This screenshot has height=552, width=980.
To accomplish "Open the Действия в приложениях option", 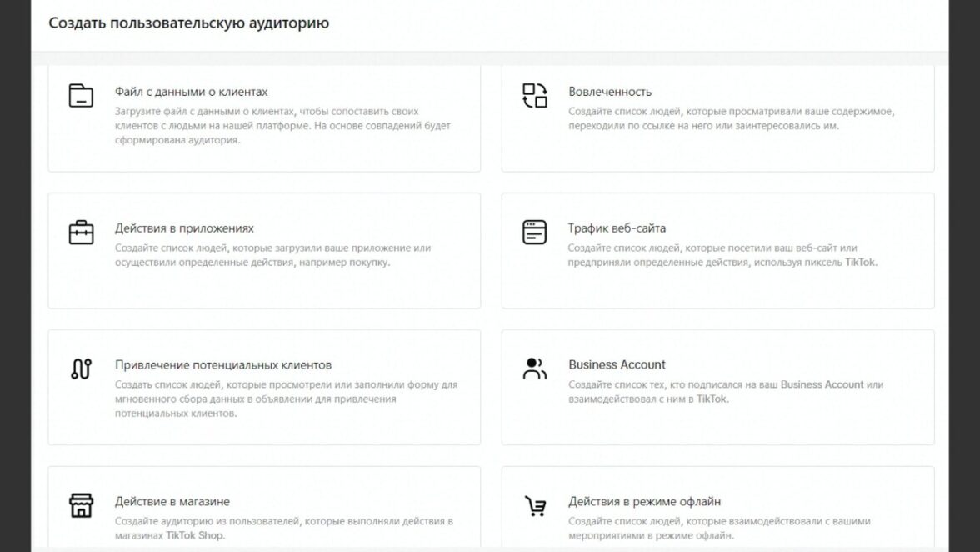I will [184, 228].
